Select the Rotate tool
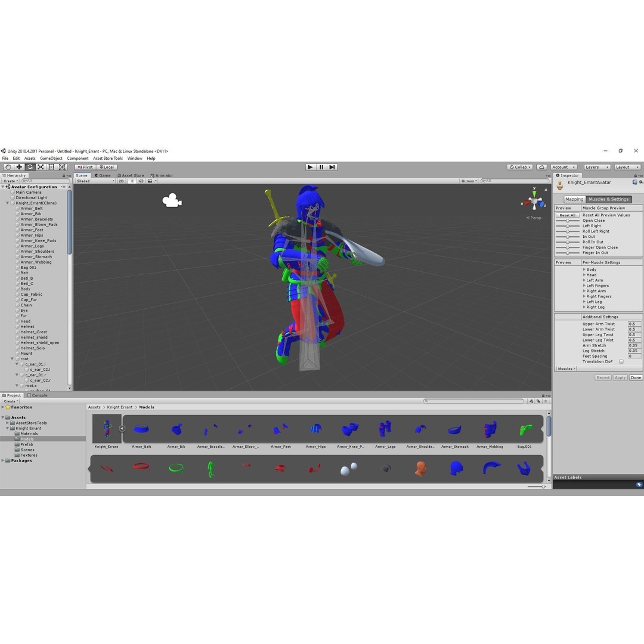Screen dimensions: 644x644 click(30, 167)
